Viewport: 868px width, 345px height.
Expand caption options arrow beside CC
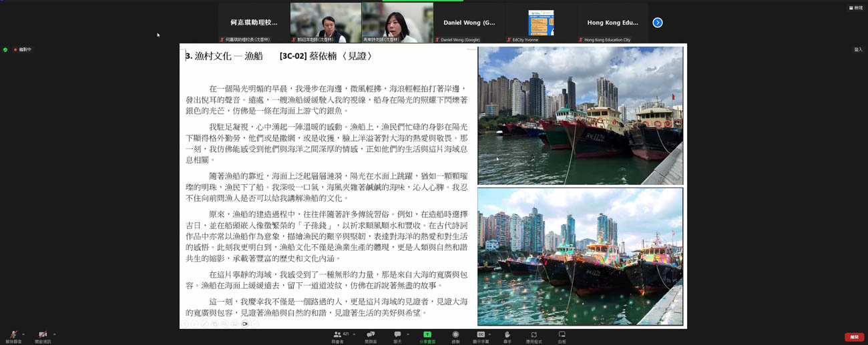489,334
